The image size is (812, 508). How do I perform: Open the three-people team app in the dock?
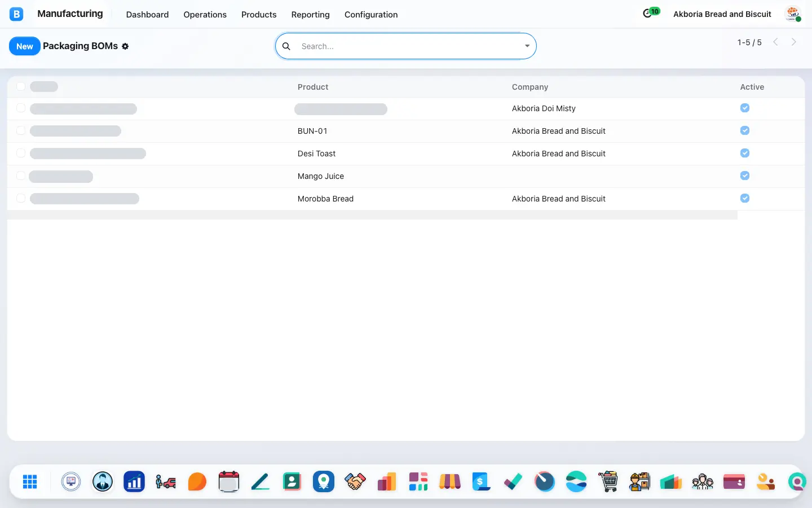703,481
